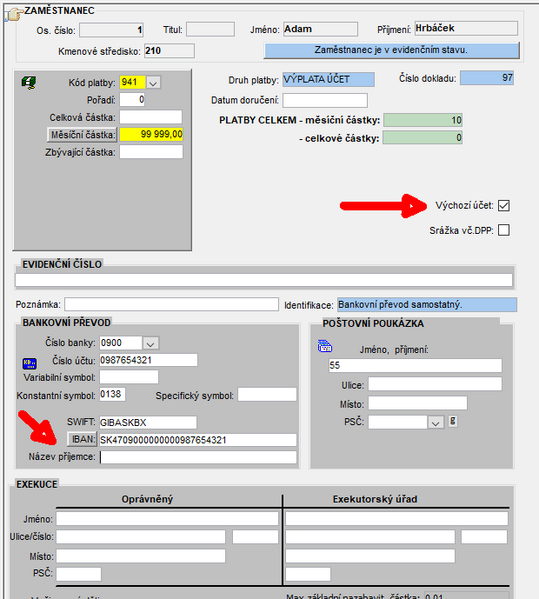Click the Číslo účtu field

pos(149,360)
